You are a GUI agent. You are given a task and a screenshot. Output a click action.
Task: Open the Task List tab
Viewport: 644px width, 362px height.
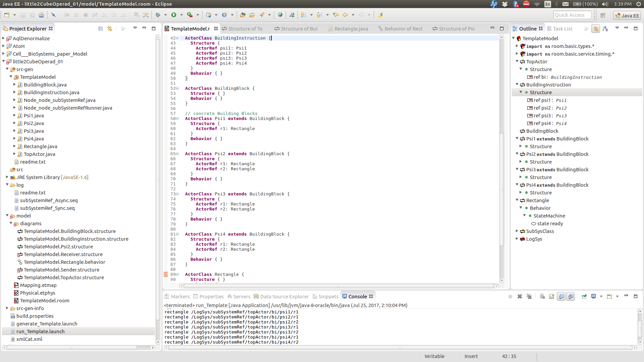562,28
